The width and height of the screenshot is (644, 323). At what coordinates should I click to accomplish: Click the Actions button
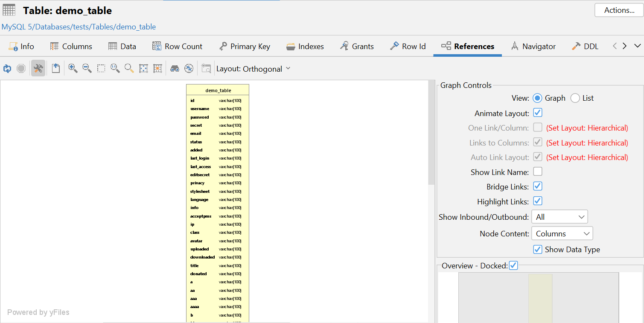pos(618,10)
